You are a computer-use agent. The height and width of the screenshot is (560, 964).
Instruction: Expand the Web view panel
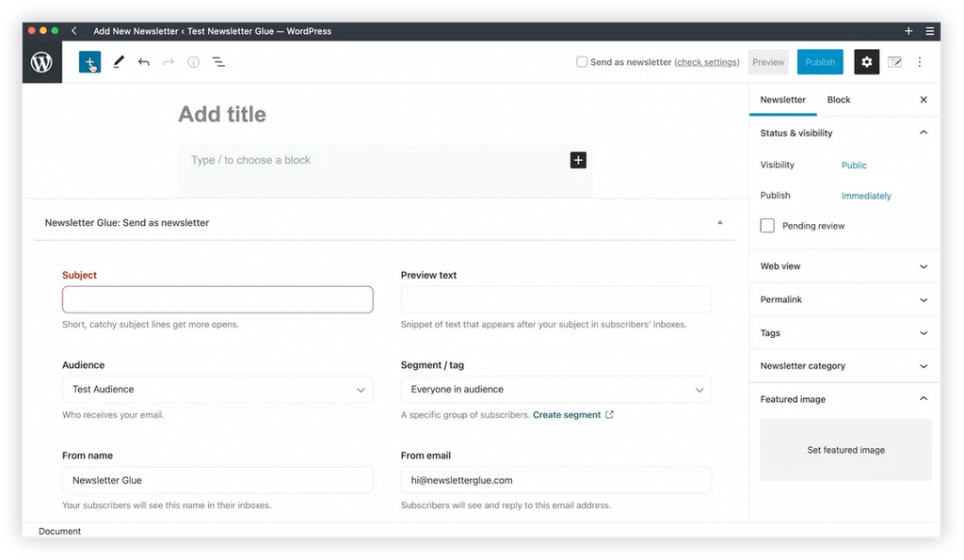(844, 266)
